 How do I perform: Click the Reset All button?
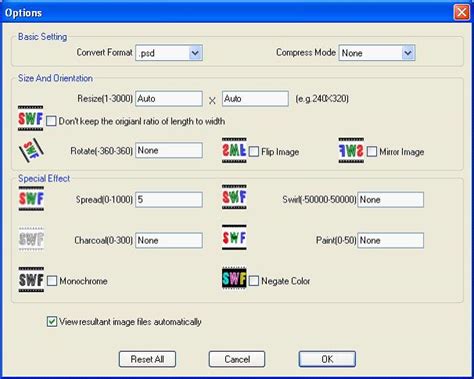click(x=147, y=359)
